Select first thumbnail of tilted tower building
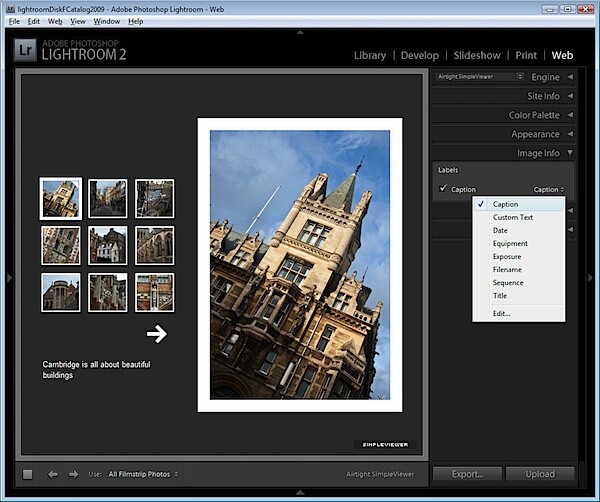The image size is (600, 502). coord(61,199)
